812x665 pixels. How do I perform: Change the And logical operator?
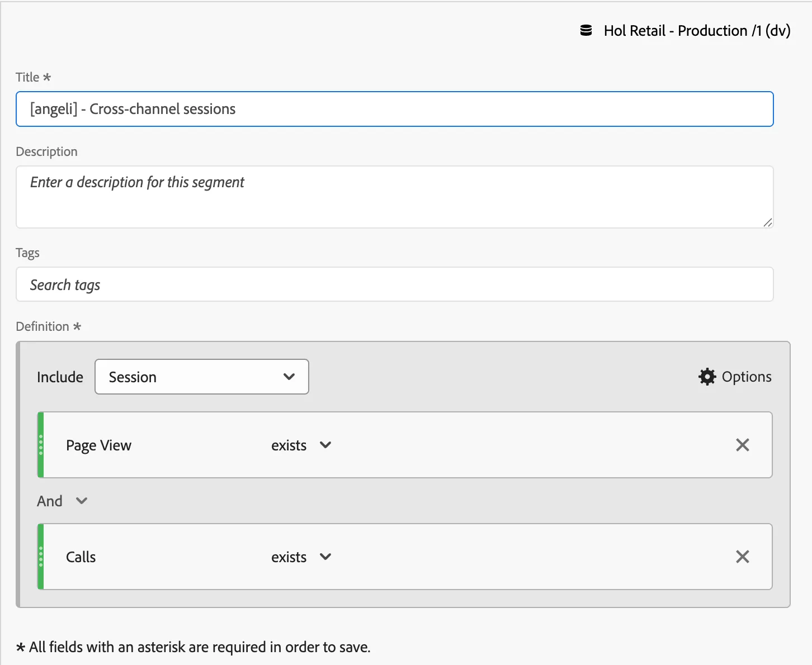(x=62, y=501)
